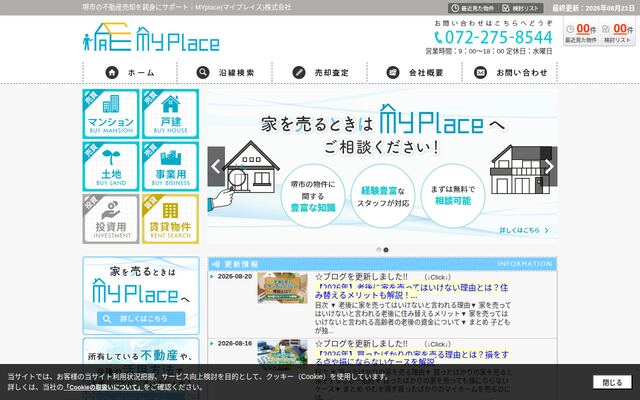Viewport: 640px width, 400px height.
Task: Show the next slide with right arrow
Action: [x=549, y=167]
